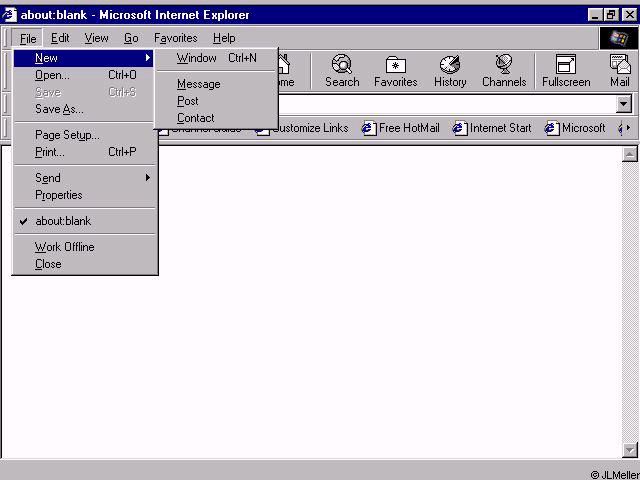Open the Free HotMail link
The height and width of the screenshot is (480, 640).
pos(402,128)
